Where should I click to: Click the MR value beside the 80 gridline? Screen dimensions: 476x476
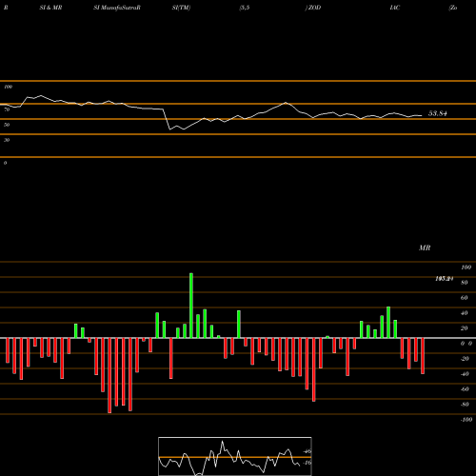tap(445, 279)
